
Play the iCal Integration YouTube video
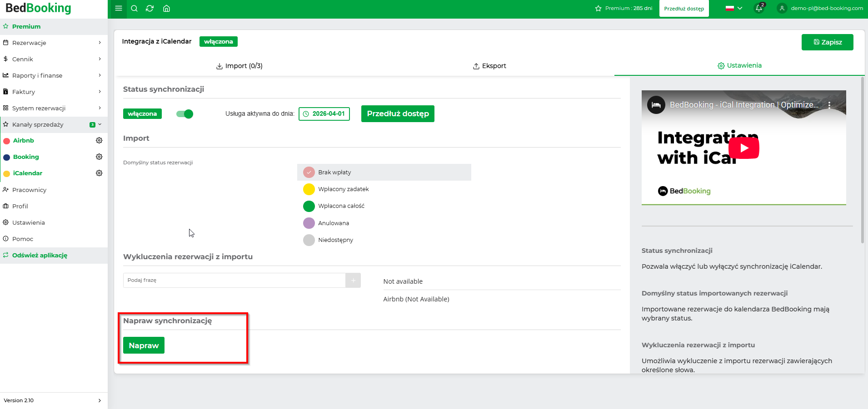click(x=744, y=148)
